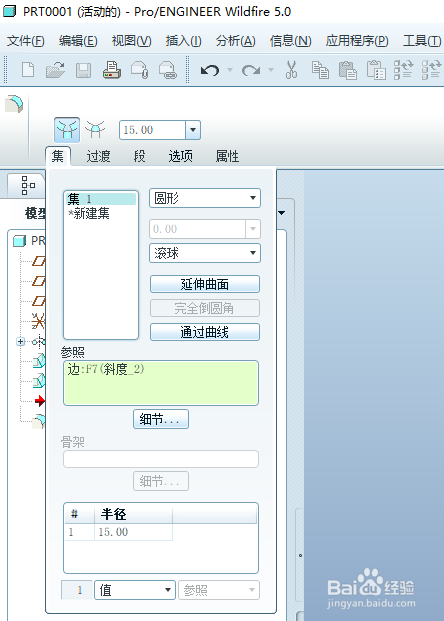This screenshot has width=444, height=621.
Task: Click the Cut scissors icon
Action: [292, 70]
